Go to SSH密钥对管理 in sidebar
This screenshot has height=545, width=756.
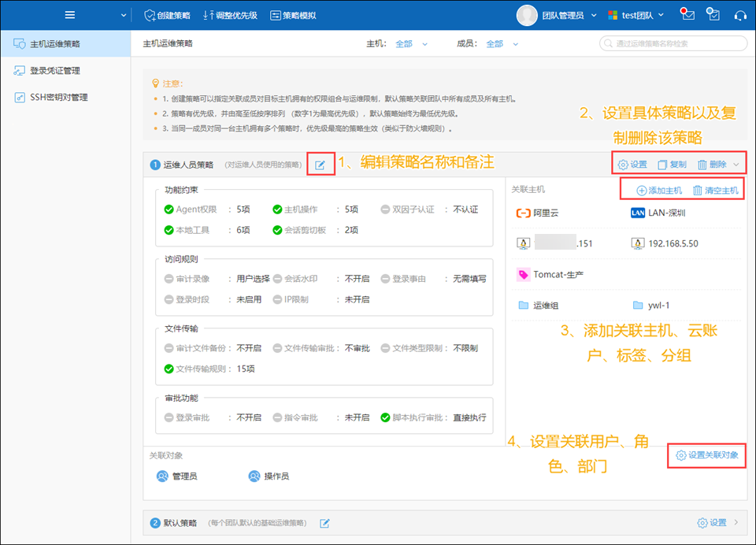click(58, 98)
